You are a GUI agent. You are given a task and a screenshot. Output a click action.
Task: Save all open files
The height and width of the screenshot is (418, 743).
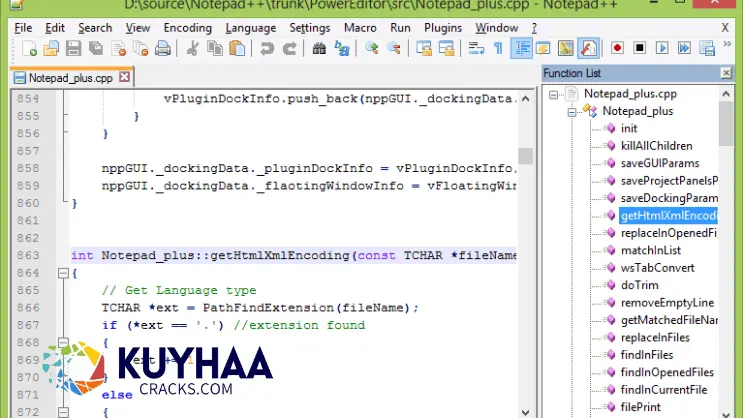coord(96,48)
